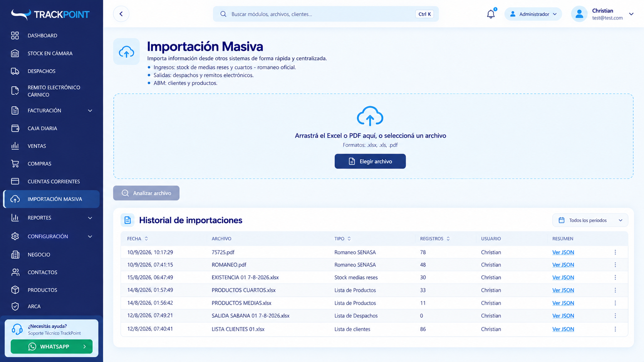Click the Ventas bar chart icon
Image resolution: width=644 pixels, height=362 pixels.
15,146
